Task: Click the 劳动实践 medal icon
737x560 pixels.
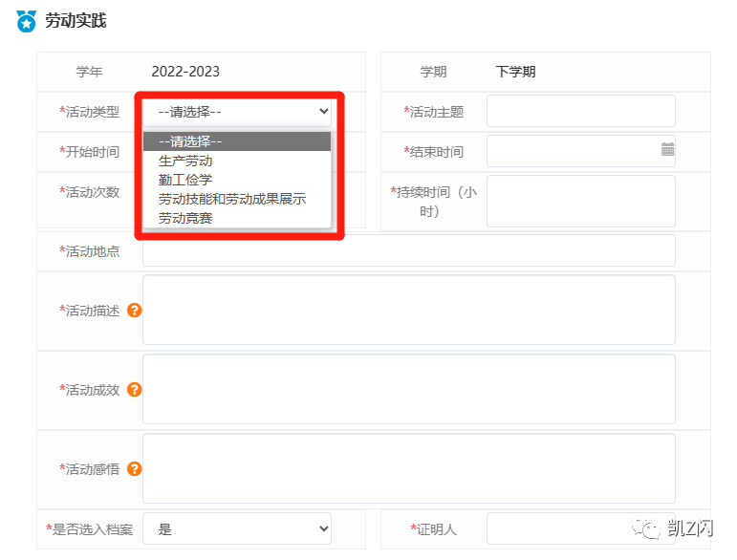Action: (27, 20)
